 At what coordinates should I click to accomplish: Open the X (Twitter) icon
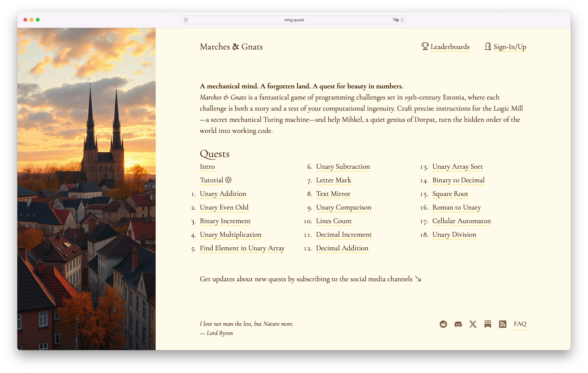click(473, 324)
